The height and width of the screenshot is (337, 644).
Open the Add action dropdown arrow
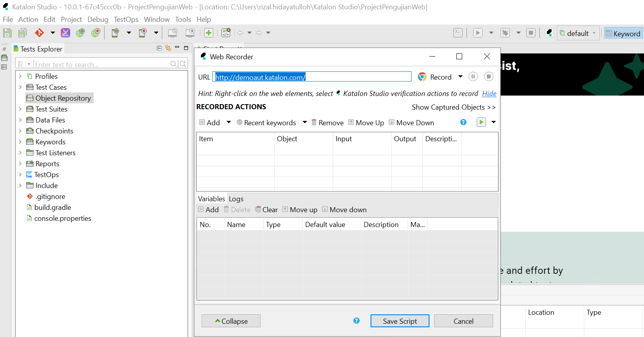229,122
